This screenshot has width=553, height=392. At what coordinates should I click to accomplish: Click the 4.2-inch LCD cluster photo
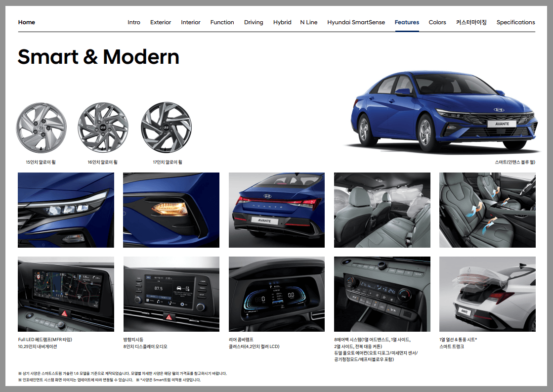[x=277, y=294]
